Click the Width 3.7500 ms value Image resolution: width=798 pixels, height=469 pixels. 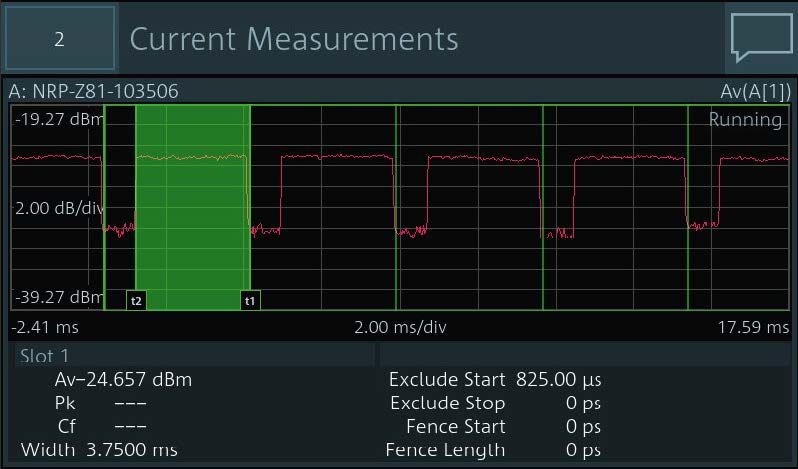pos(99,450)
